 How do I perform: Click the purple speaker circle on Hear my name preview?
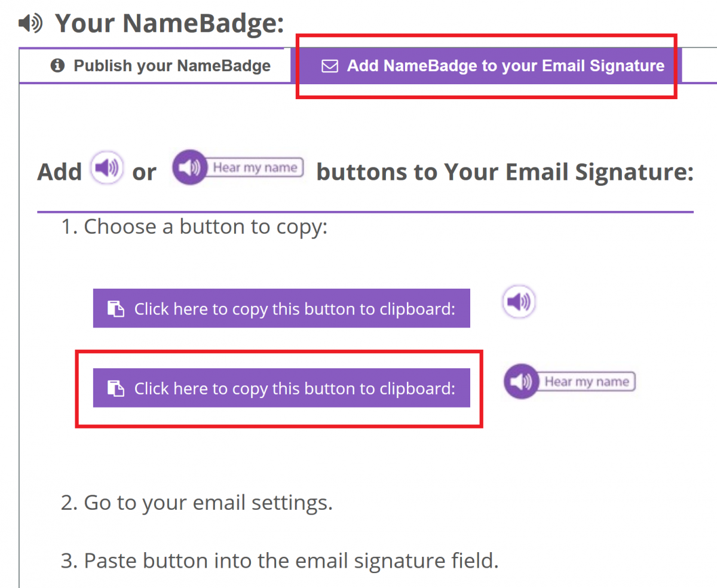[x=521, y=381]
